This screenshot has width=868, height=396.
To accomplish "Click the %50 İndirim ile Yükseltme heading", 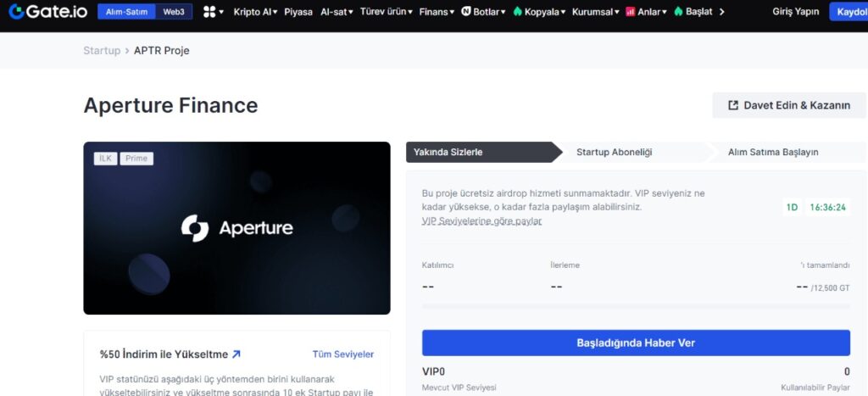I will coord(164,354).
